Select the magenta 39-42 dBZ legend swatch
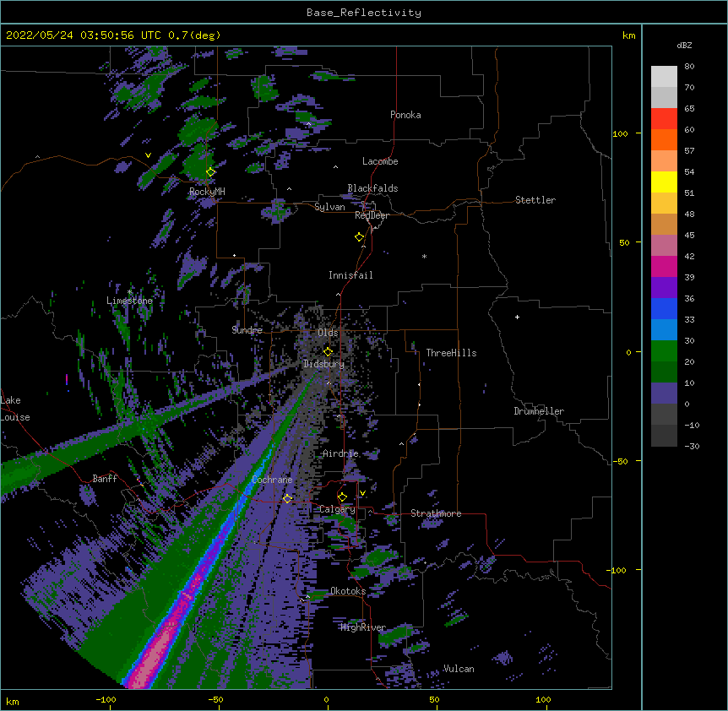This screenshot has width=728, height=711. pyautogui.click(x=664, y=266)
